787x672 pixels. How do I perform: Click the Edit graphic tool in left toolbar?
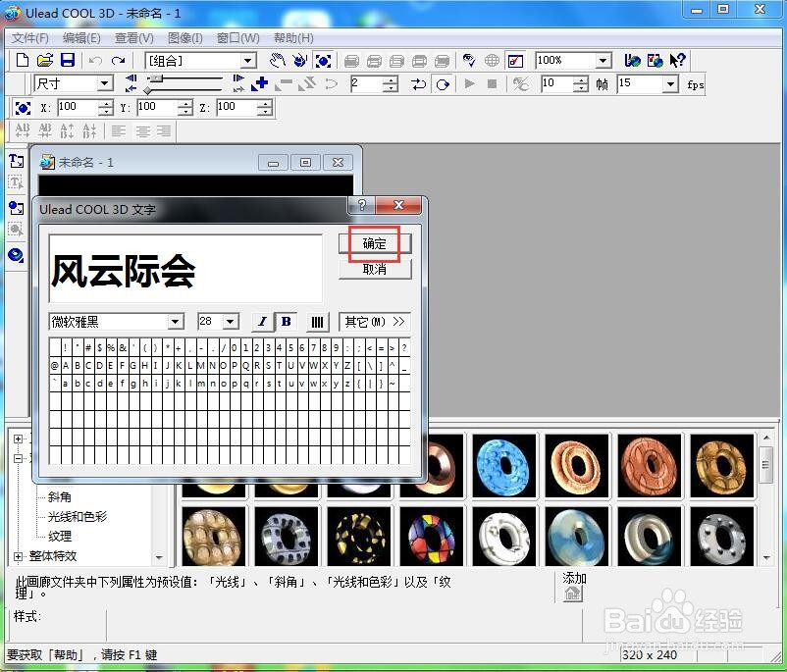(16, 230)
